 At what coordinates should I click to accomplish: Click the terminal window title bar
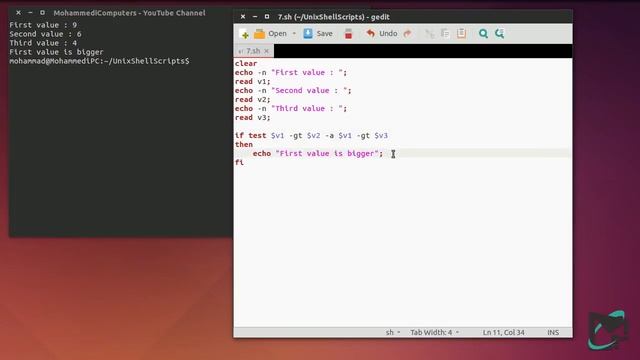tap(121, 13)
